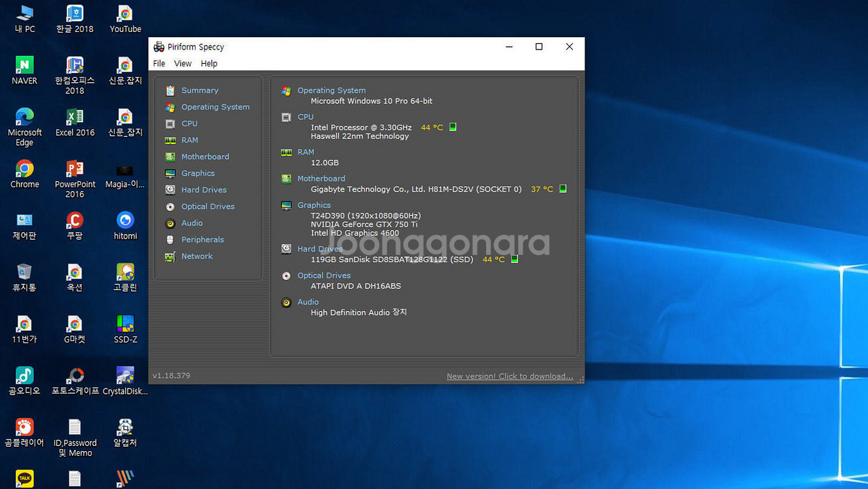The width and height of the screenshot is (868, 489).
Task: Click the chip icon beside CPU heading
Action: point(286,117)
